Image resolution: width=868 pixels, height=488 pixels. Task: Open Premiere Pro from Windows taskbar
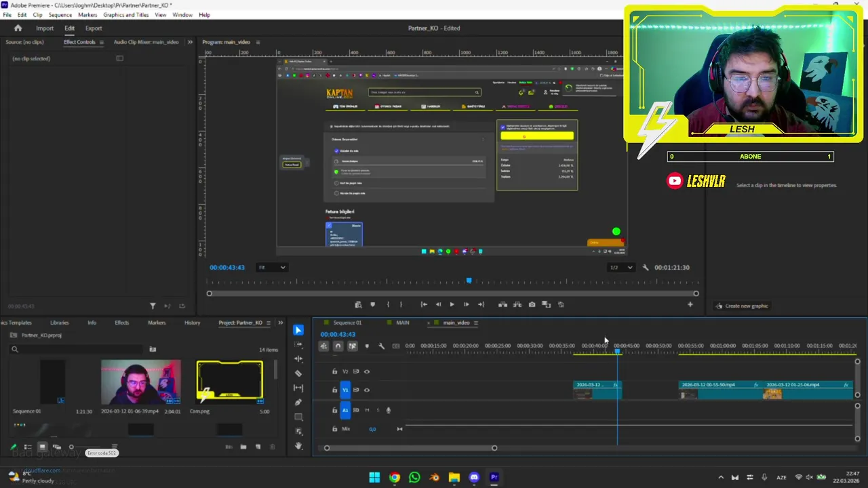(494, 477)
